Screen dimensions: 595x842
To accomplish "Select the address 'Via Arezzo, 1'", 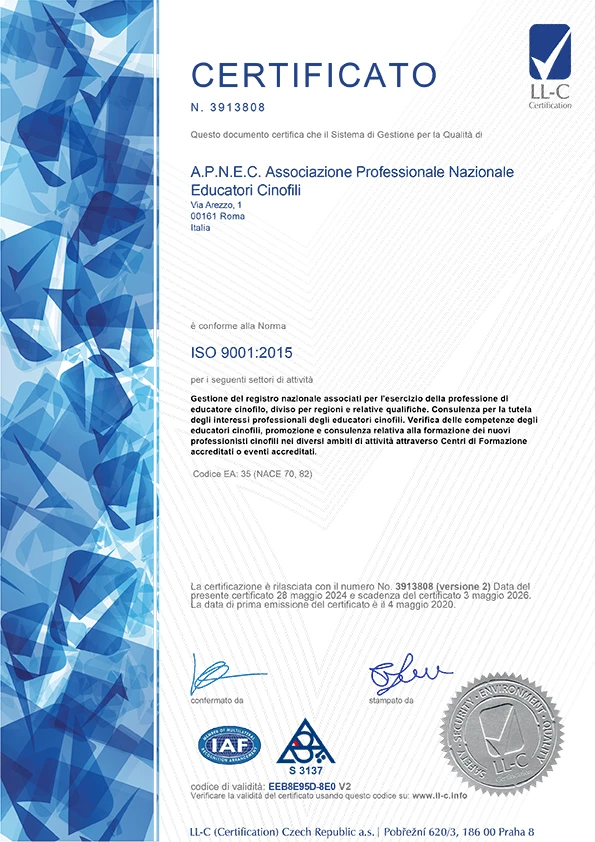I will click(216, 205).
